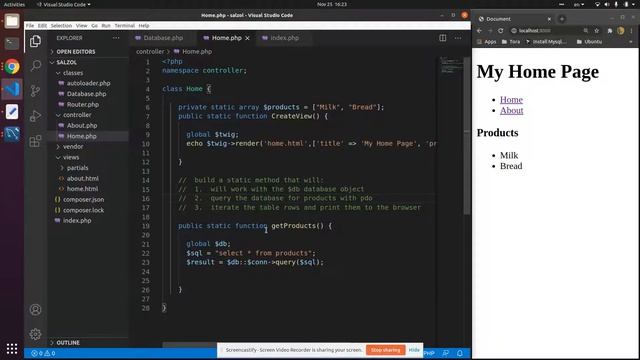Select PHP language mode in status bar

[x=429, y=353]
